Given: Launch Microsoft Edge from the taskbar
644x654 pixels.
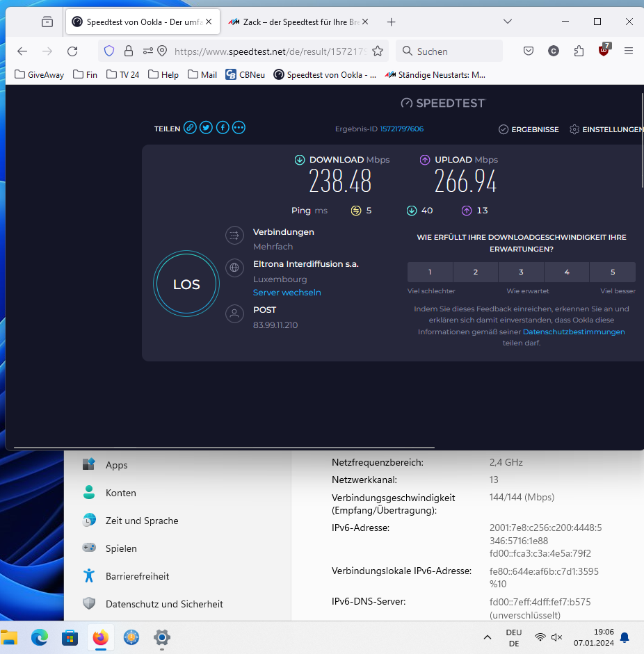Looking at the screenshot, I should point(40,637).
